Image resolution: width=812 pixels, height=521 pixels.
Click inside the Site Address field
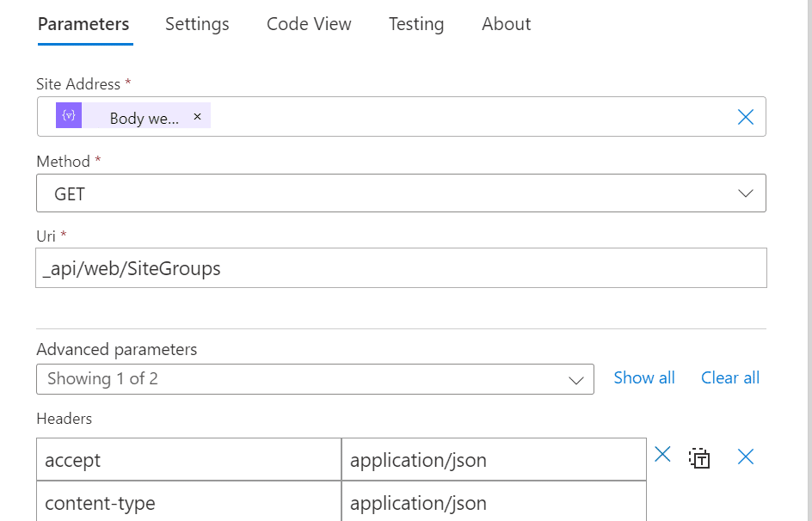click(x=402, y=116)
